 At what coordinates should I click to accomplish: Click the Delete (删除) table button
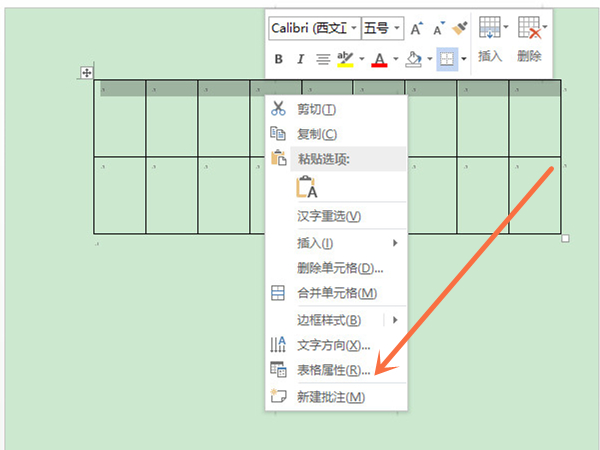coord(529,40)
